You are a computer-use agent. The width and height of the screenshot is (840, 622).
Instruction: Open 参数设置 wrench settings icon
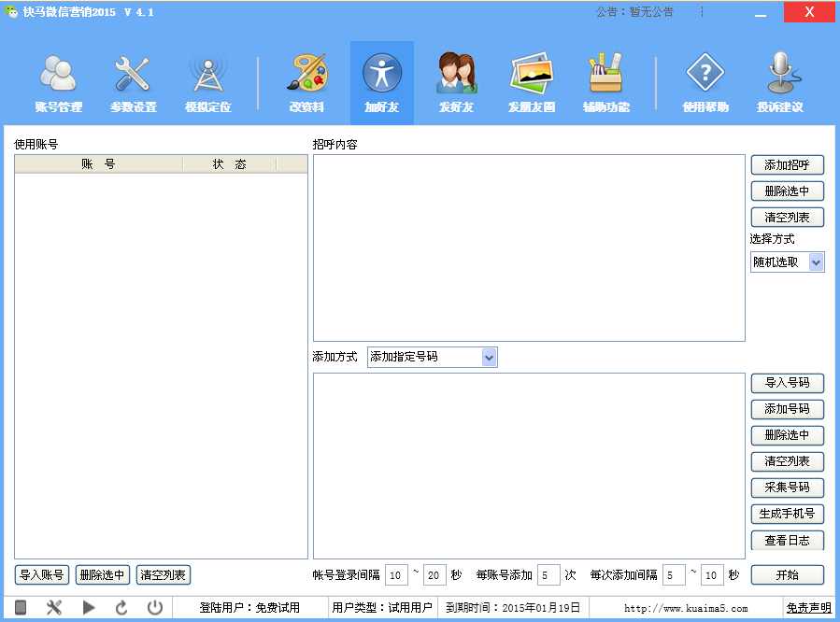coord(133,83)
